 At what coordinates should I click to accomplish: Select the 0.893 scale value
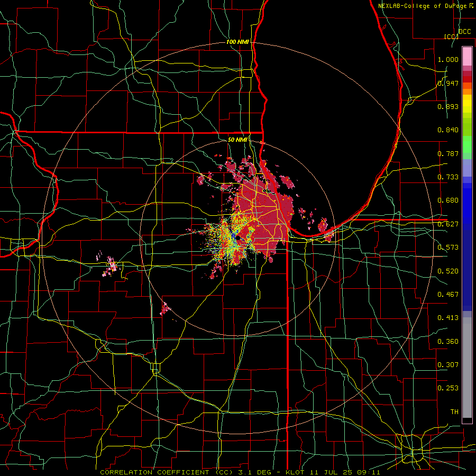click(448, 106)
